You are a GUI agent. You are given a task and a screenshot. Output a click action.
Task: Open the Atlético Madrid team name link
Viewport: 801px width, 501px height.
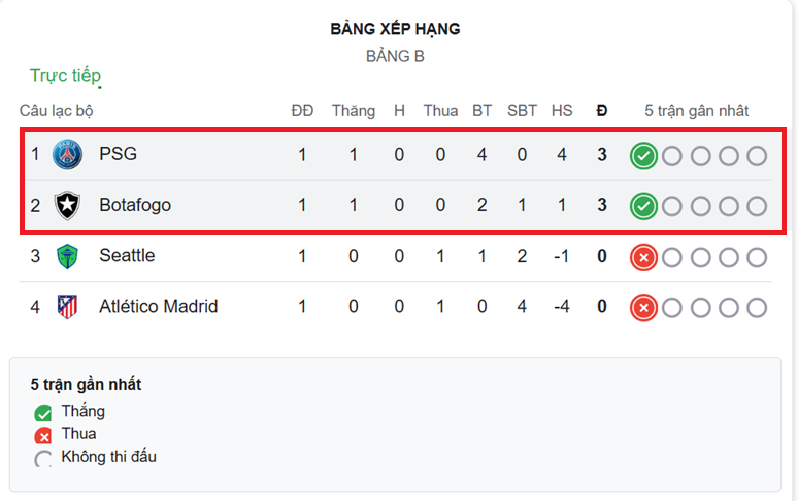[159, 306]
